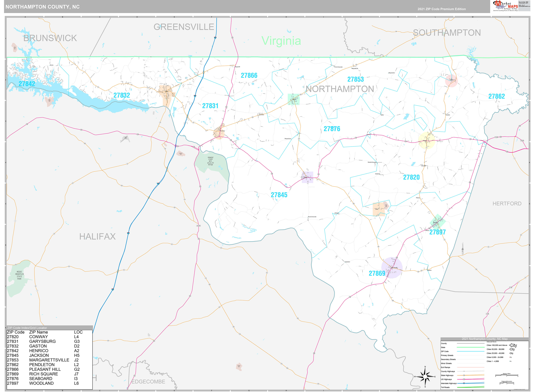533x392 pixels.
Task: Open the 2021 Northampton County, NC Map legend panel
Action: click(485, 339)
